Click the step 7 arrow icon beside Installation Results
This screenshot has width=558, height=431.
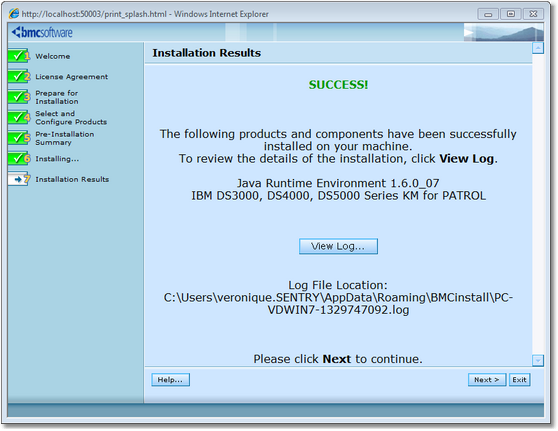19,179
